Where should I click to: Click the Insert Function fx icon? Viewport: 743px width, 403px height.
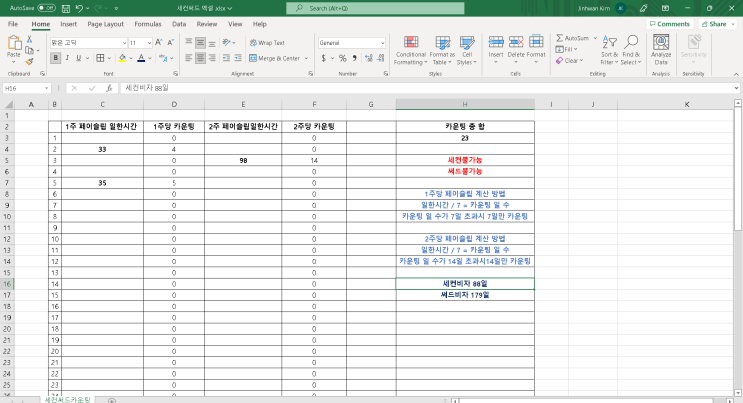click(109, 88)
